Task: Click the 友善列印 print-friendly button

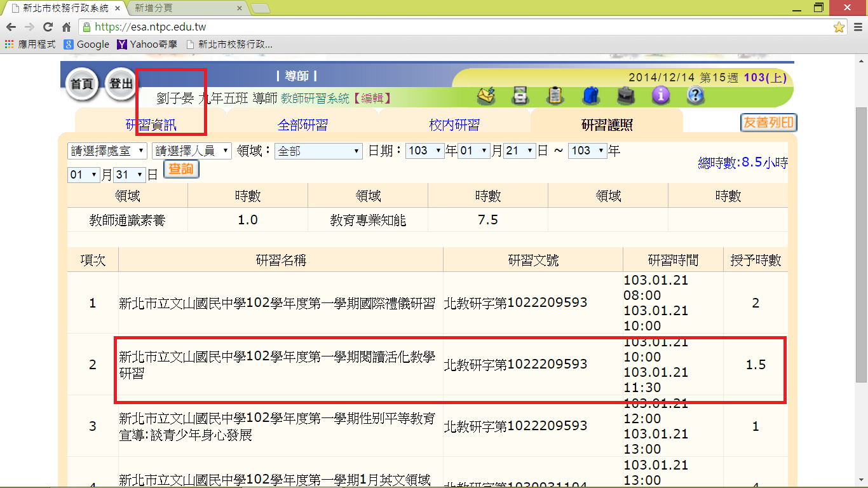Action: click(x=768, y=123)
